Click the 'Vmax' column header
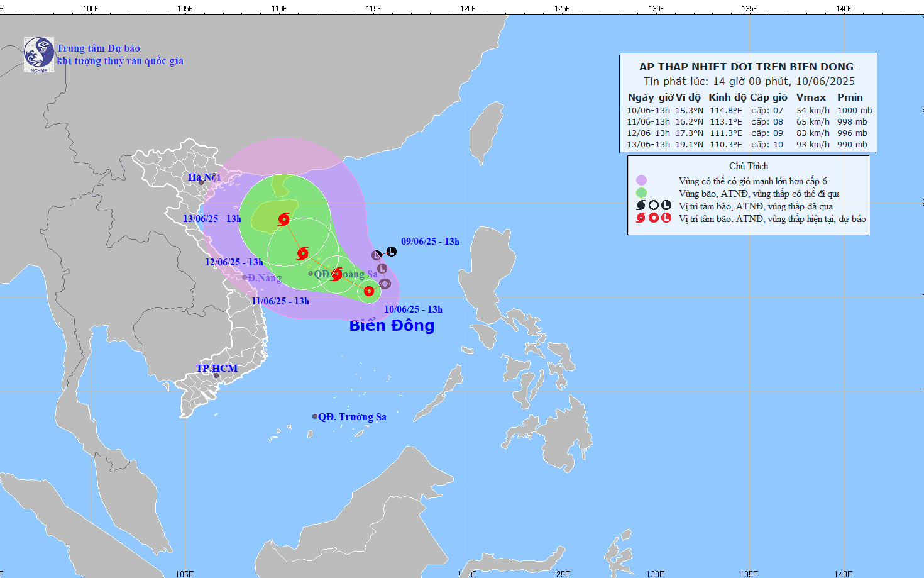 point(811,97)
